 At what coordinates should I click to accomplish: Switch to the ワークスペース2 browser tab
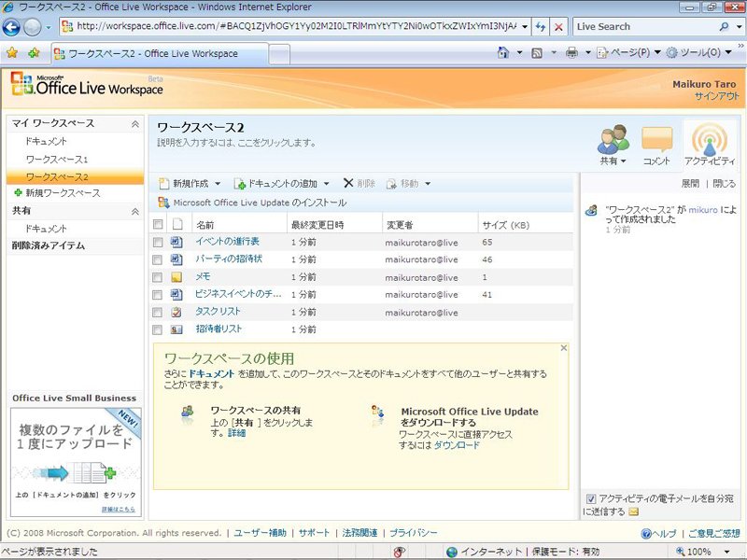click(x=160, y=53)
